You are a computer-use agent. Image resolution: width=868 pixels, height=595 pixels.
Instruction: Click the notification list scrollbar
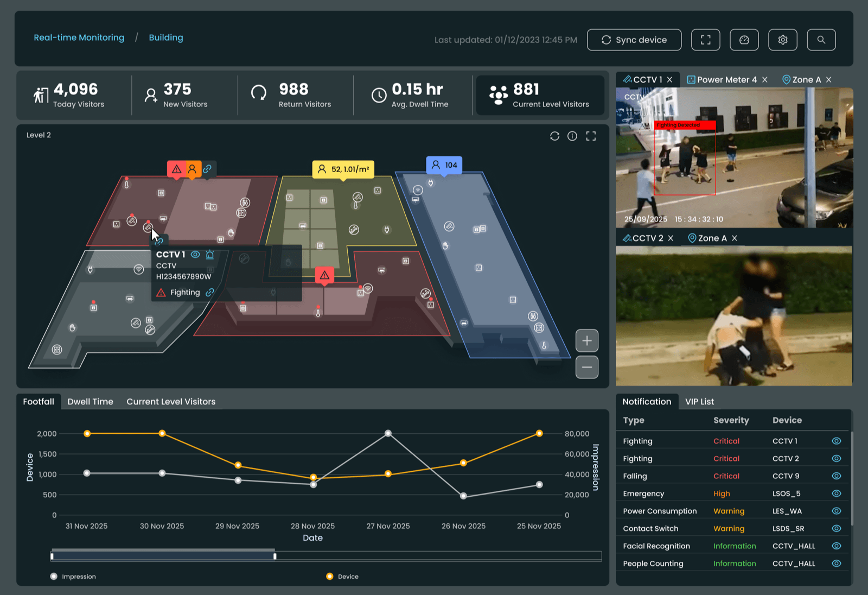851,479
